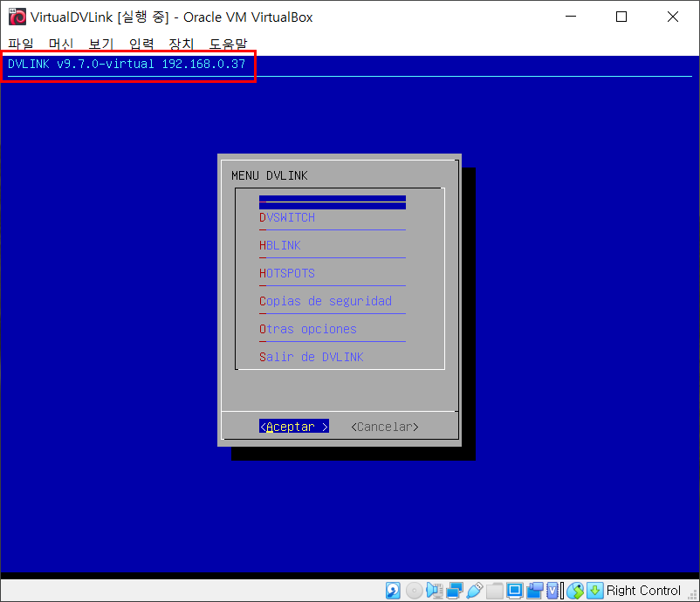Click the Right Control host key label

(643, 591)
